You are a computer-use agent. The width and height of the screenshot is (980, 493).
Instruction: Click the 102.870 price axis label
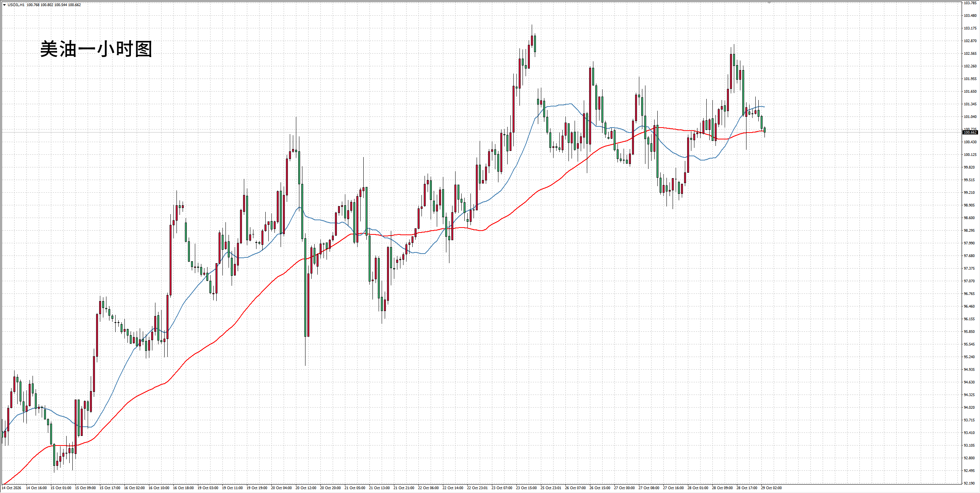(970, 41)
